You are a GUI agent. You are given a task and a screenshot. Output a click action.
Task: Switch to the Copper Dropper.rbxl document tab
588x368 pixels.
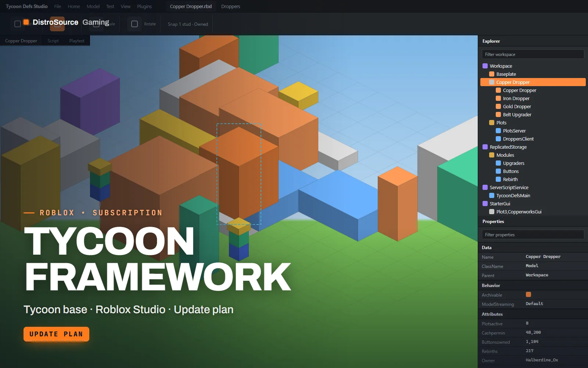click(191, 6)
